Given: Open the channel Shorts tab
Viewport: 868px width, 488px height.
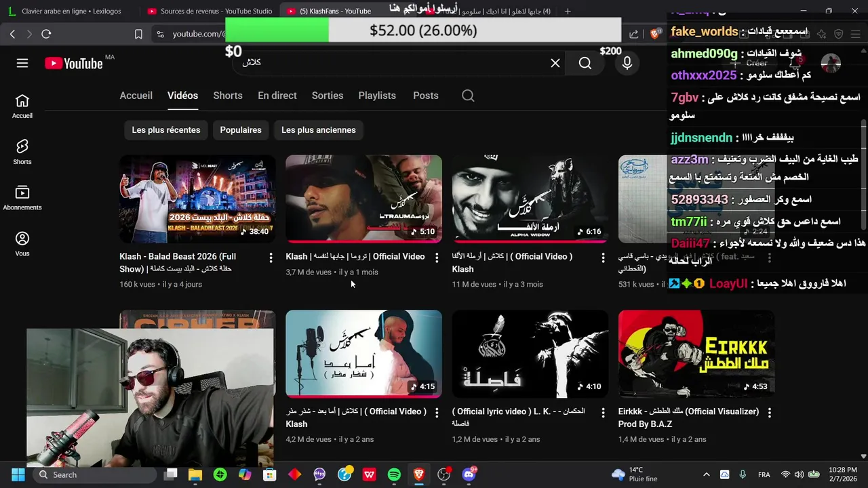Looking at the screenshot, I should [228, 96].
